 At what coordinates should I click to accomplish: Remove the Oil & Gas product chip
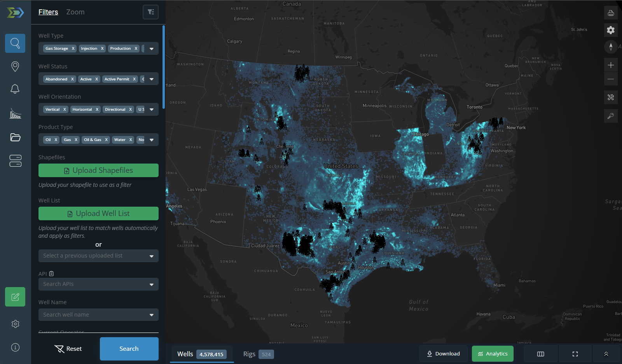click(107, 140)
